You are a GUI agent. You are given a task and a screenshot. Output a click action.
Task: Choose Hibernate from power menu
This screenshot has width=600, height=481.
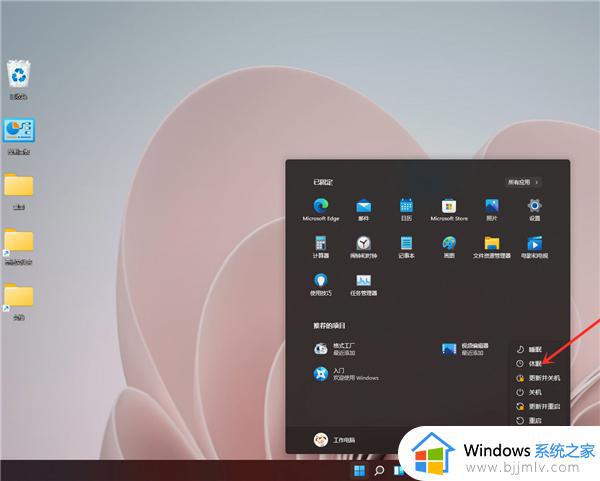click(x=535, y=364)
